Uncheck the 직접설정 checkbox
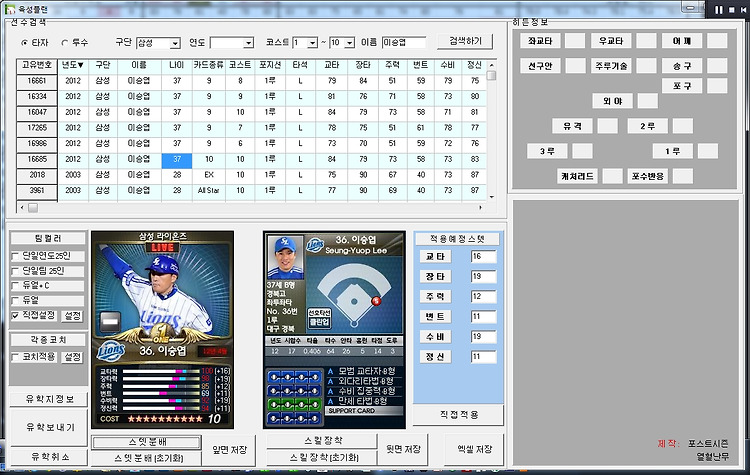 pos(16,316)
